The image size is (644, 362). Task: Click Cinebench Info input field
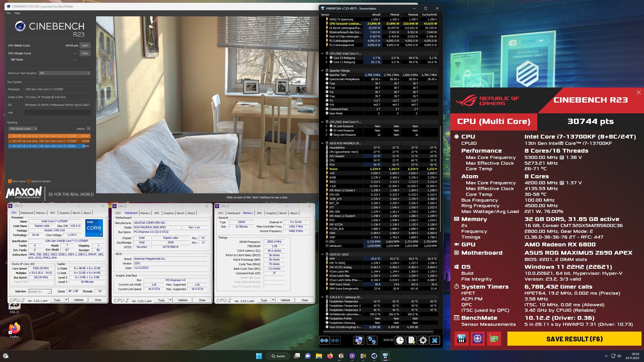[57, 113]
